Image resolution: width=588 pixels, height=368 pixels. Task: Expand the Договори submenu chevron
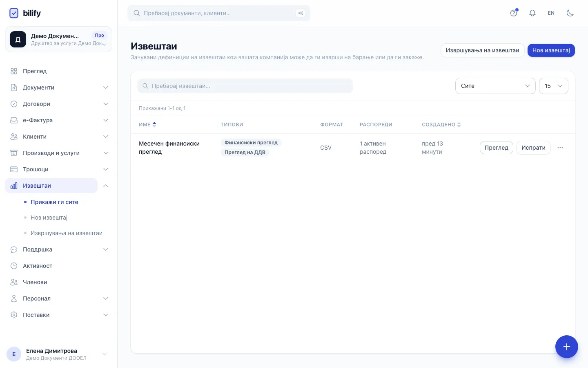click(106, 104)
